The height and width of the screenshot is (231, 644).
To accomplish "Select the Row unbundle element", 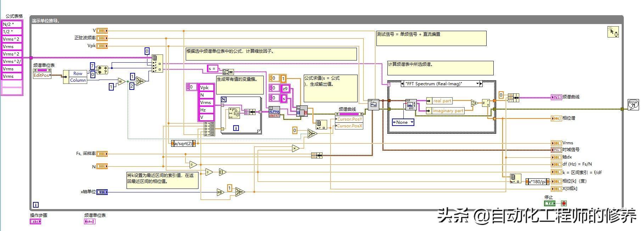I will point(78,74).
